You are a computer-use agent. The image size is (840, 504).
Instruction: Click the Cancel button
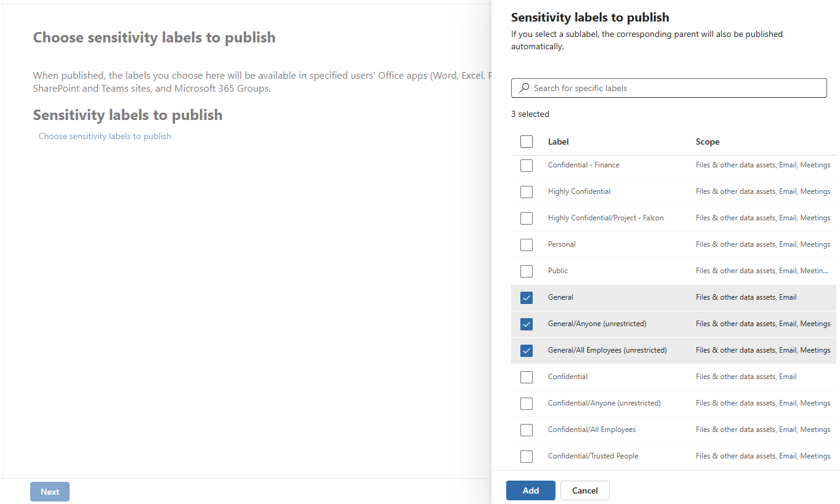click(x=585, y=490)
